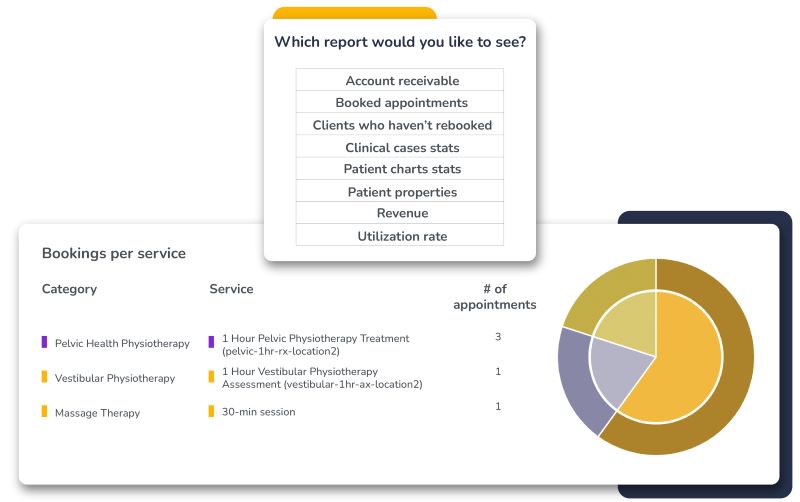Choose Clients who haven't rebooked report

tap(402, 125)
